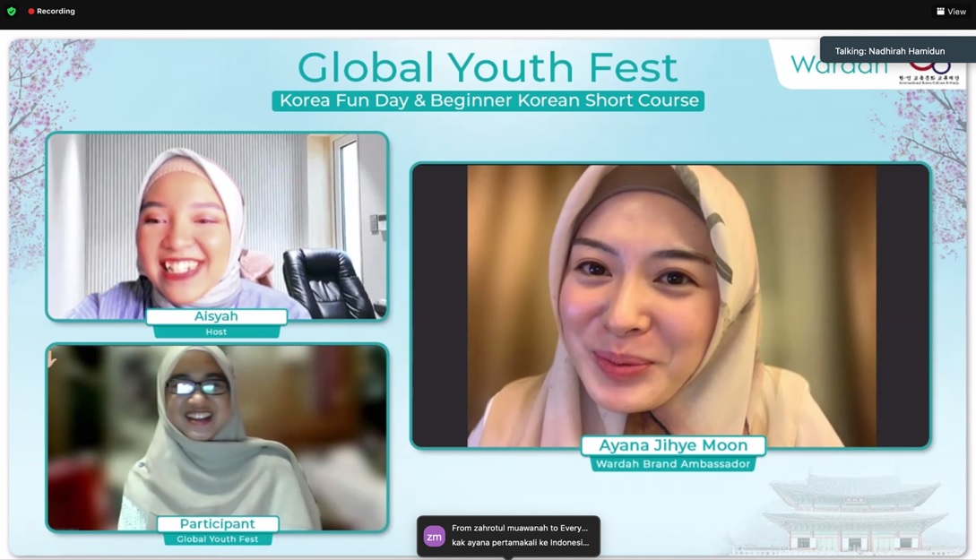Screen dimensions: 976x560
Task: Open chat message from zahrotul muawanah
Action: (520, 529)
